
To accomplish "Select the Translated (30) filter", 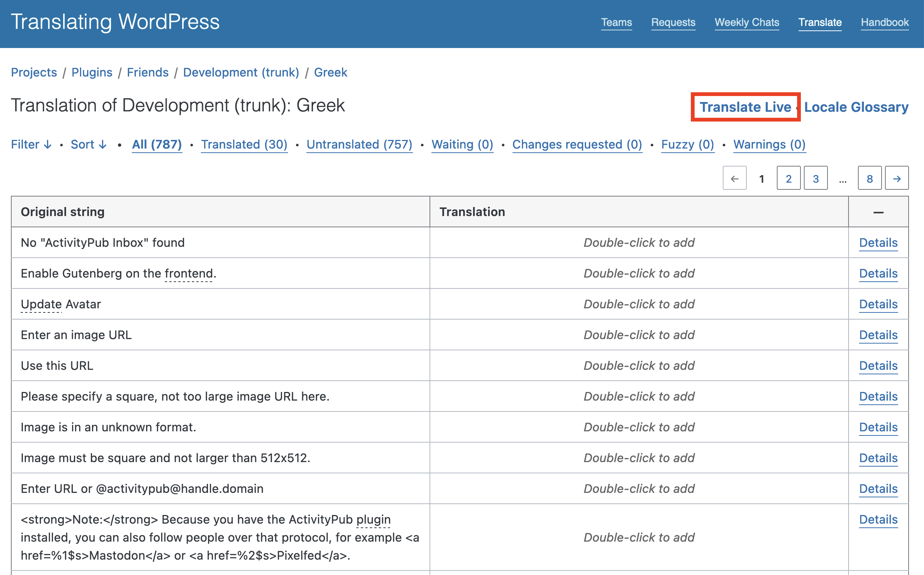I will click(x=244, y=144).
